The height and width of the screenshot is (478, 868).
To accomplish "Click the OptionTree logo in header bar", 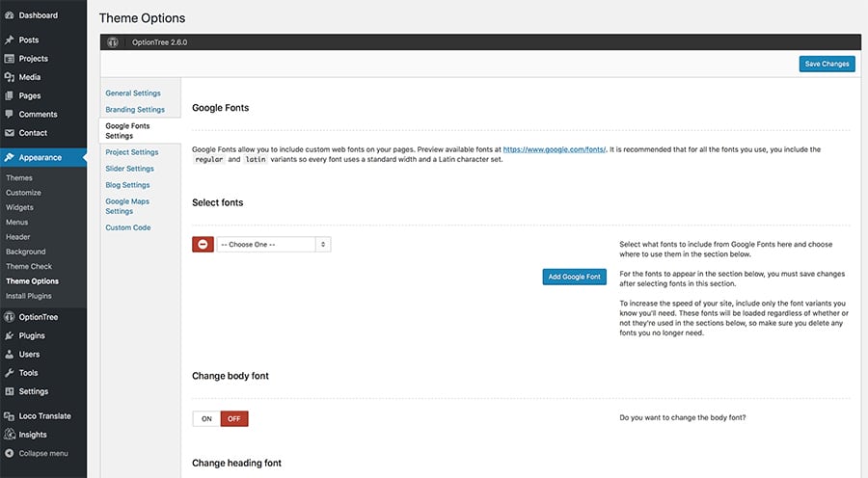I will pos(113,42).
